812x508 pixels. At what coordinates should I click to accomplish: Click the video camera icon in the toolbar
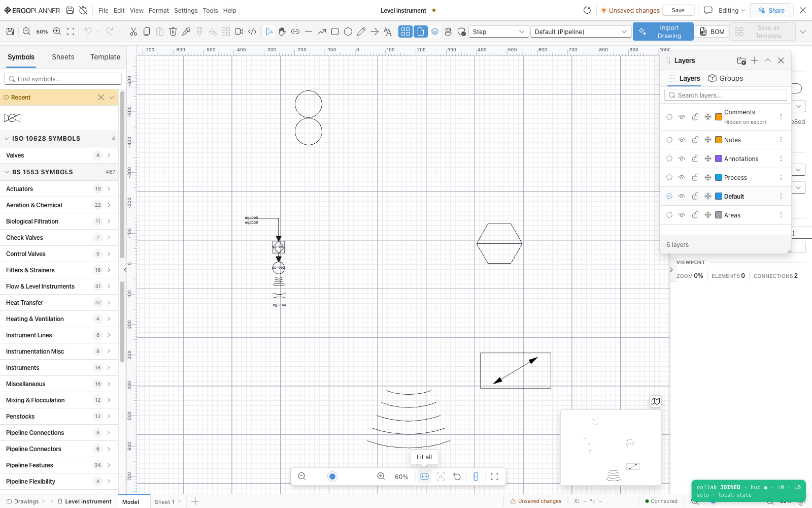239,31
